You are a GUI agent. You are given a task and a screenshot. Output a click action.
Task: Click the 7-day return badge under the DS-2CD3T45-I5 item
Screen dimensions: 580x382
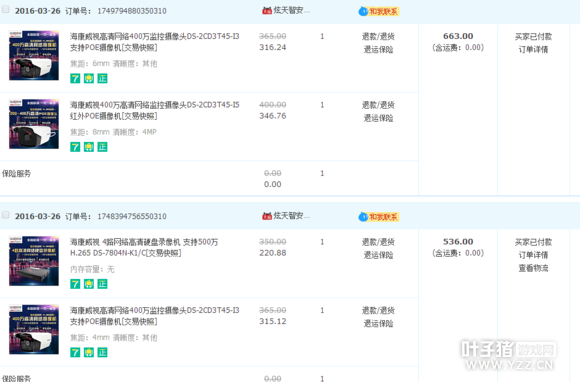pos(75,147)
